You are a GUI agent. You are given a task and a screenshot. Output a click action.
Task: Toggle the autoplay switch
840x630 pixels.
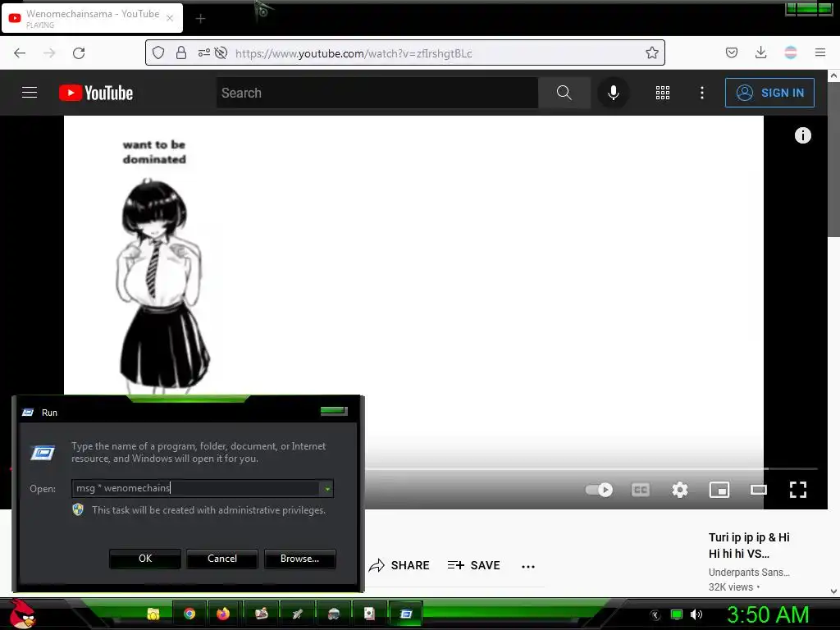(599, 490)
